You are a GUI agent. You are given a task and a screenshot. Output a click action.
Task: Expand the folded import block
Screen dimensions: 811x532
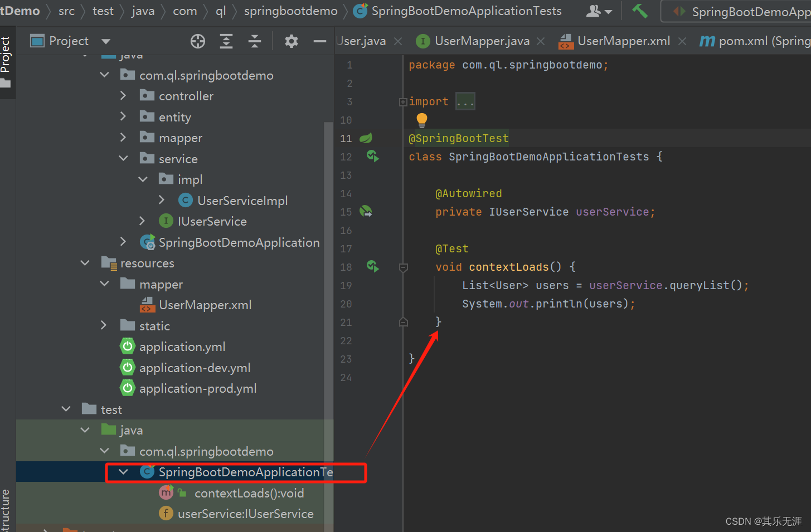point(403,102)
